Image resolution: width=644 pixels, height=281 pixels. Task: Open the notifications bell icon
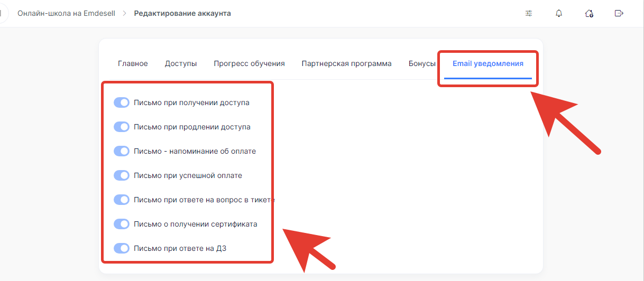(559, 13)
